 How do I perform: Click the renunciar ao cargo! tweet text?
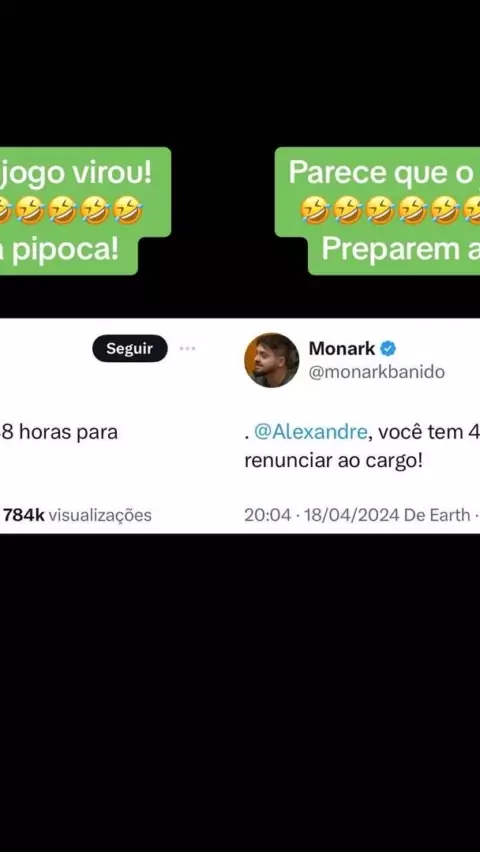click(333, 461)
